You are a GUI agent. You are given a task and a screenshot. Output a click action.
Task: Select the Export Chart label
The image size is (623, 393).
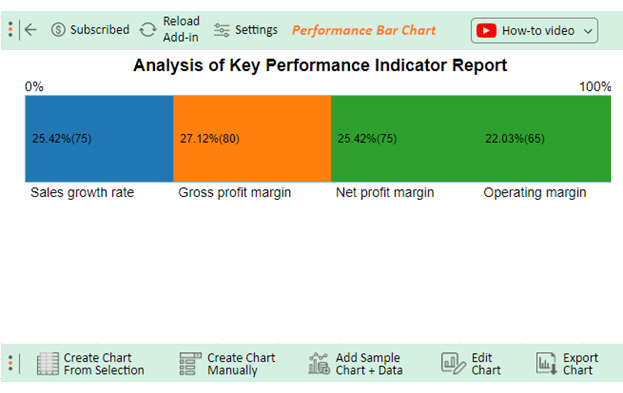[x=580, y=364]
